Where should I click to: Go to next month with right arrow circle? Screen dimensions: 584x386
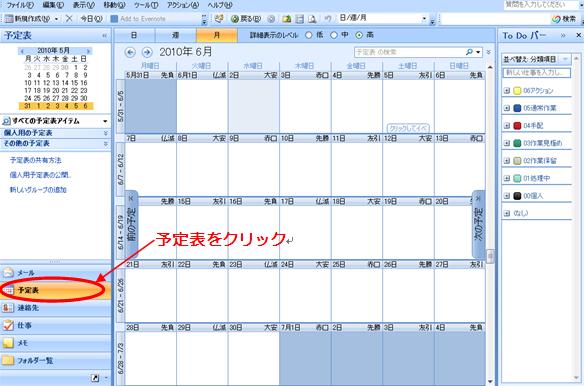click(x=147, y=52)
